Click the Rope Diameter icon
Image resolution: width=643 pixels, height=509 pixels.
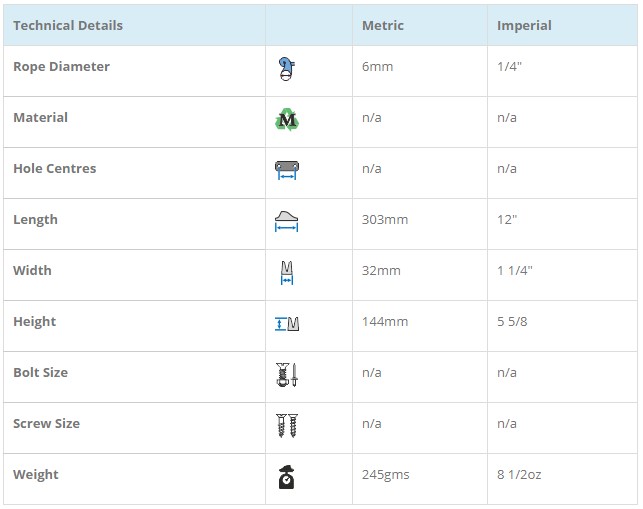point(287,69)
